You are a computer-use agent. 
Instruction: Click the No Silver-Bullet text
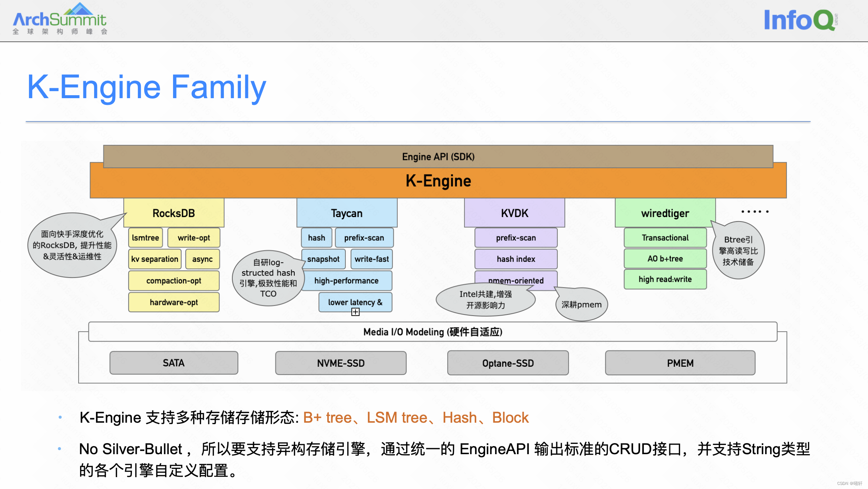(131, 449)
